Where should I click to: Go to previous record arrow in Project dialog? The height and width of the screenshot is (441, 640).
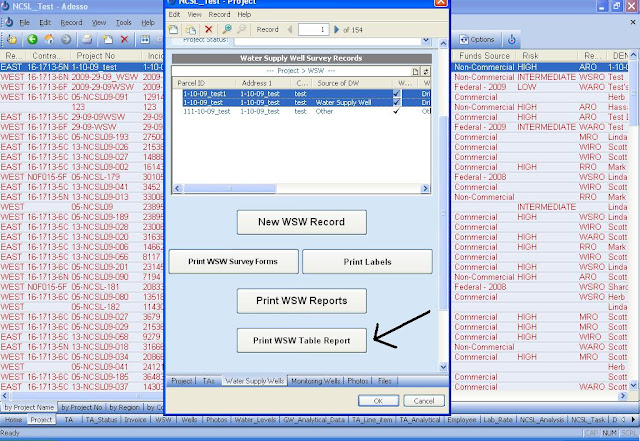[290, 29]
